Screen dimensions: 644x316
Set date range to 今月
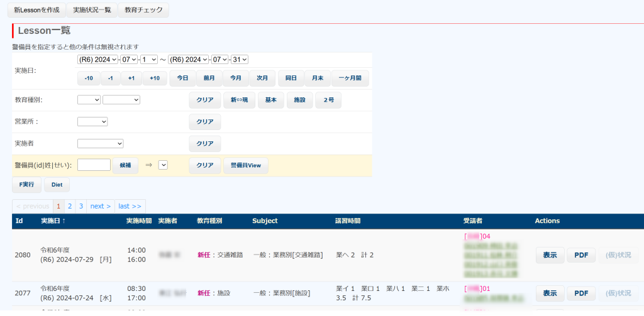[x=235, y=79]
